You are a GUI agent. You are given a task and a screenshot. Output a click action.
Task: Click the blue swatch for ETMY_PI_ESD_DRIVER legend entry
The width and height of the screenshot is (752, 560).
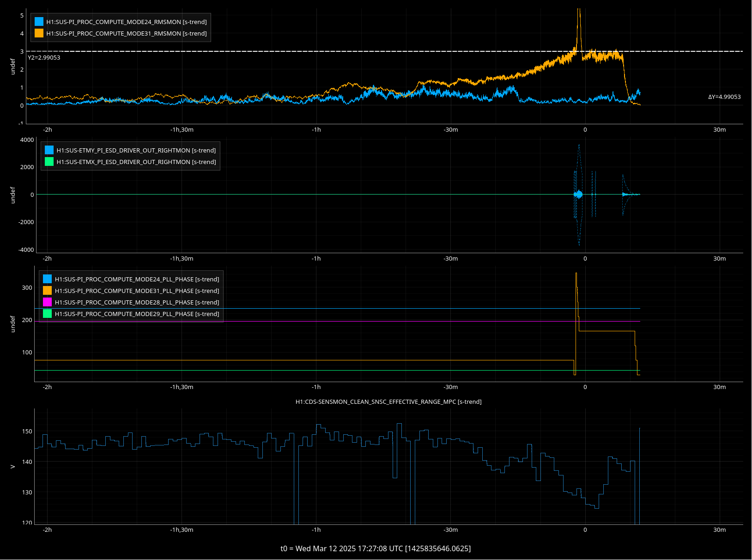pos(49,150)
